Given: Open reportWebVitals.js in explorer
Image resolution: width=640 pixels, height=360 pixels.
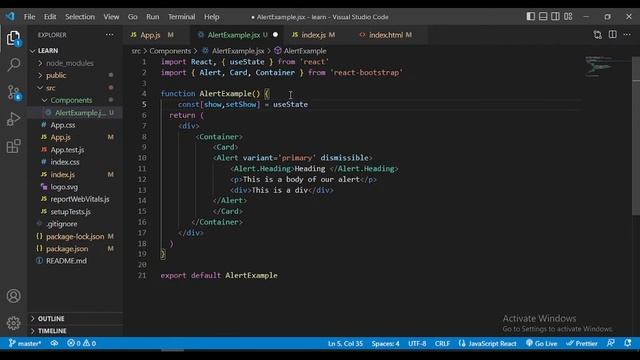Looking at the screenshot, I should click(76, 199).
